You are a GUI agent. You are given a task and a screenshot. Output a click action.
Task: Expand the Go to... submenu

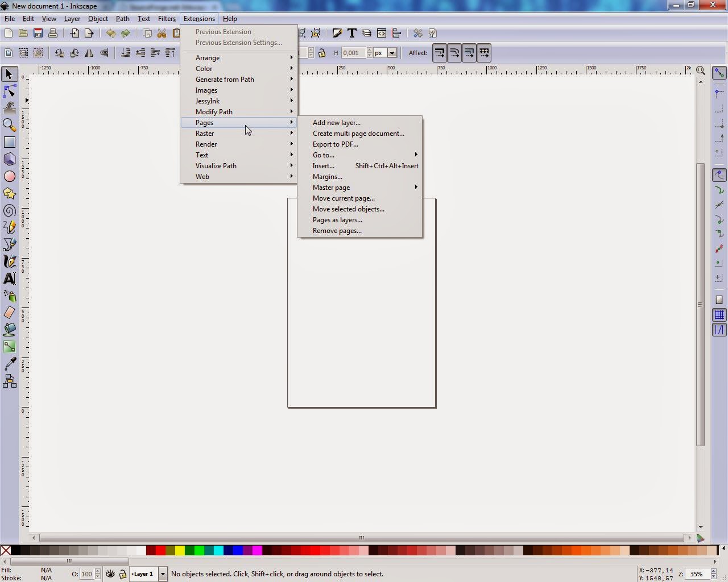tap(360, 155)
